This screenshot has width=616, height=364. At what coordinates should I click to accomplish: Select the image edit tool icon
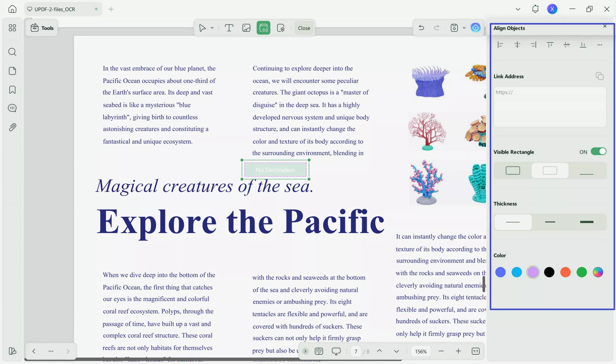pyautogui.click(x=246, y=28)
